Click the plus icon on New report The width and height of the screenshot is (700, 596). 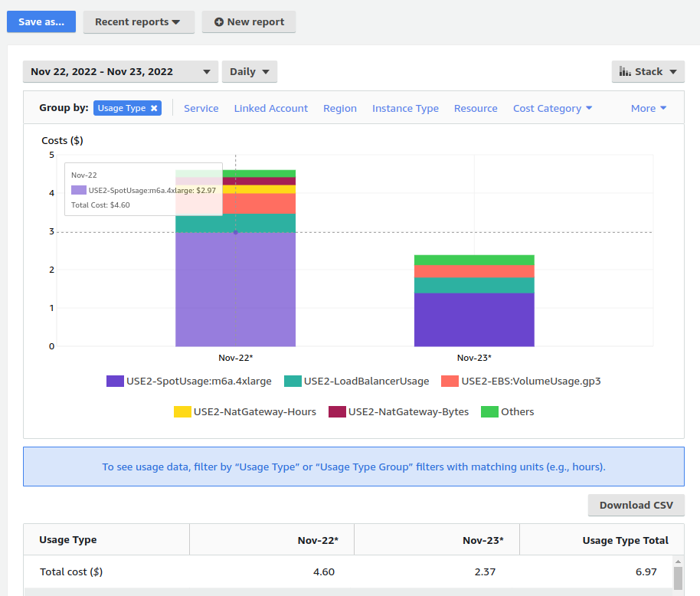point(219,22)
